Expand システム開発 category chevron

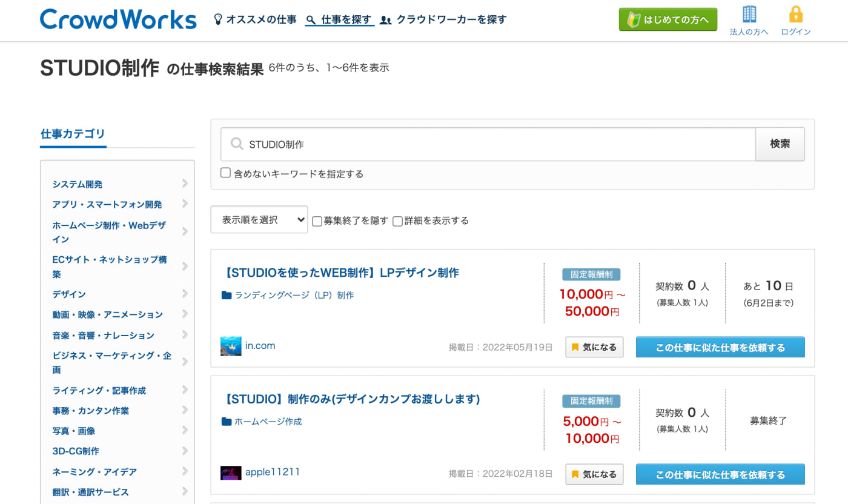point(185,184)
